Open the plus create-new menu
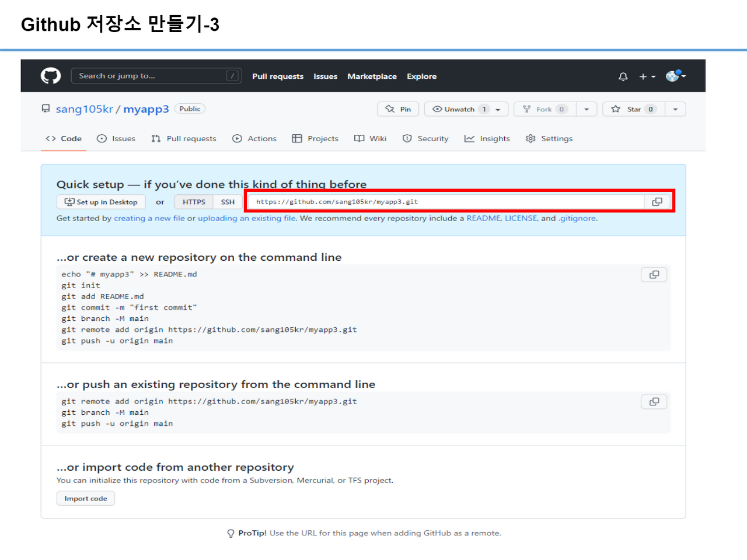 click(x=647, y=76)
